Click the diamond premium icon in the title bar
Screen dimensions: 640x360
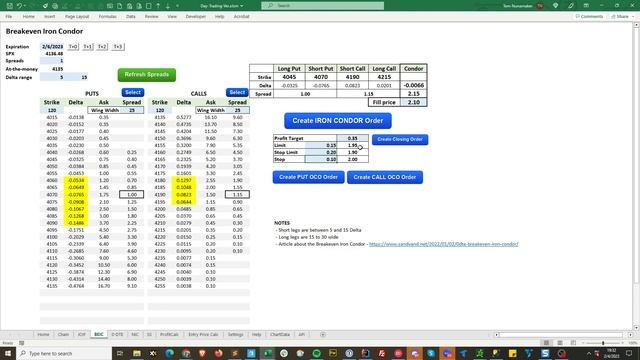556,6
